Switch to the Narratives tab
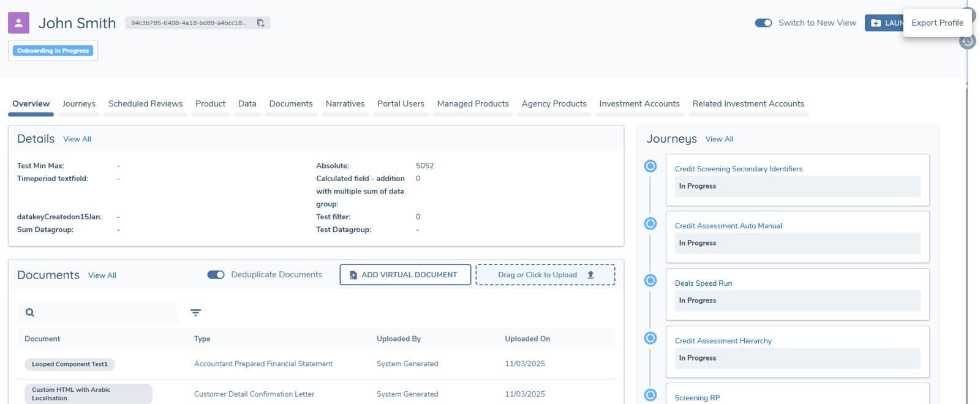This screenshot has width=980, height=404. pos(345,104)
